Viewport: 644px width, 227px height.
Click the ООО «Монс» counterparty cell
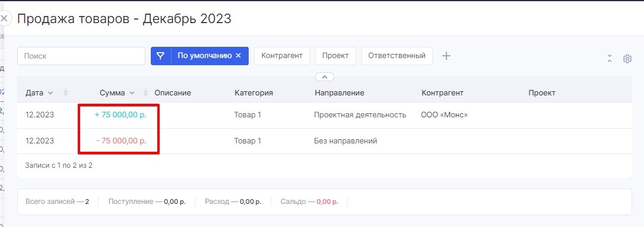pyautogui.click(x=445, y=116)
